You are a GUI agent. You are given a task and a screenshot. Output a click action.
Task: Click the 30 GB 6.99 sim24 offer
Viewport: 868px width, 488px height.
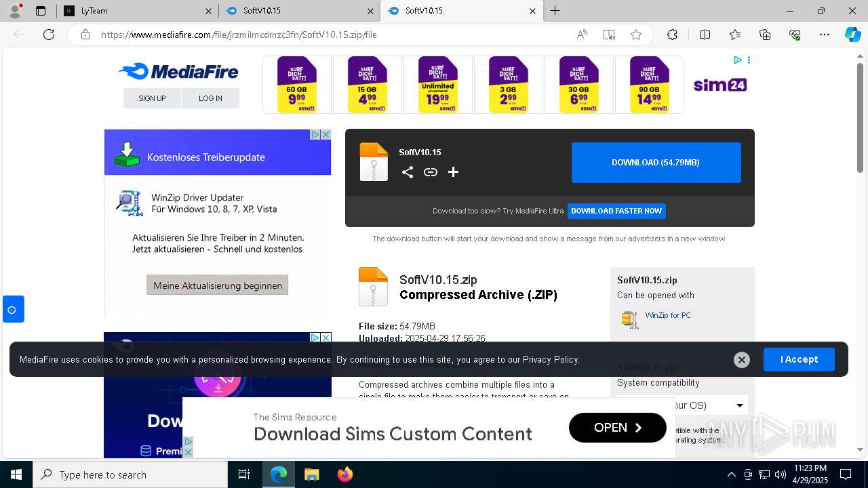(x=579, y=85)
